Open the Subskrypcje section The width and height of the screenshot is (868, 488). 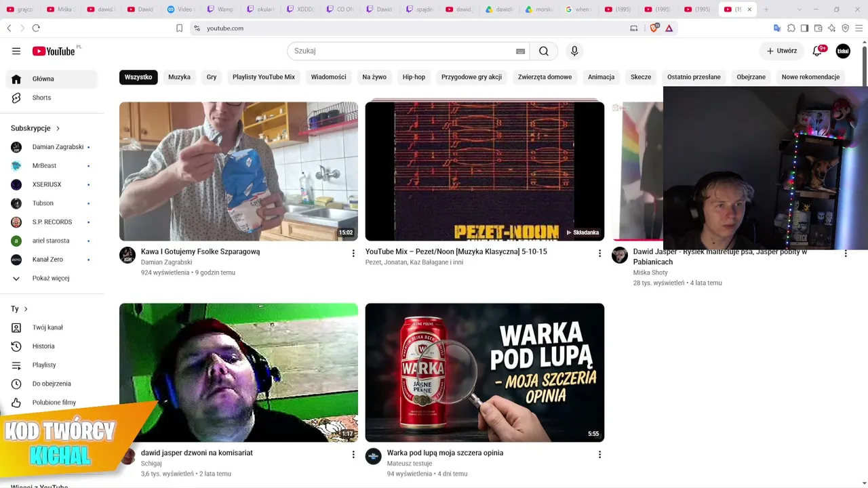36,128
